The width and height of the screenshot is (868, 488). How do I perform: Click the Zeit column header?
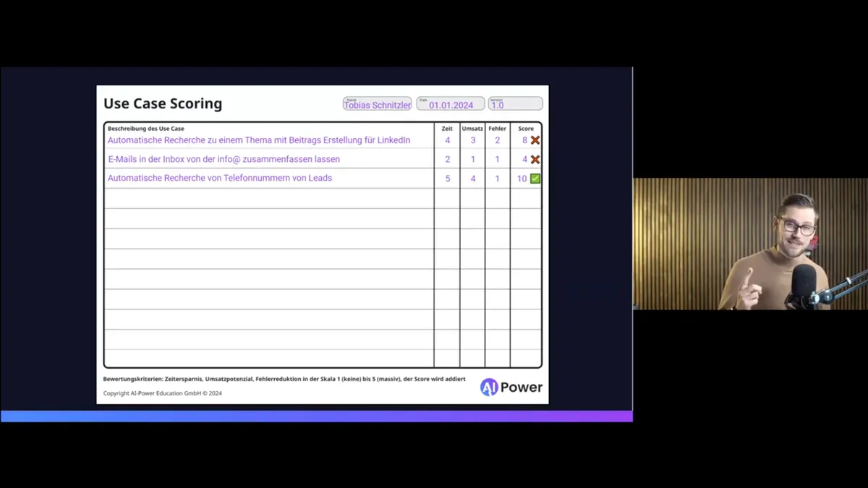point(447,129)
